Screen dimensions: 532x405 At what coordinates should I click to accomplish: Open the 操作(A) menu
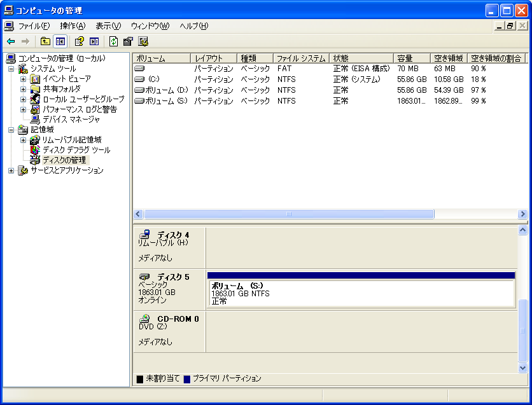point(72,26)
